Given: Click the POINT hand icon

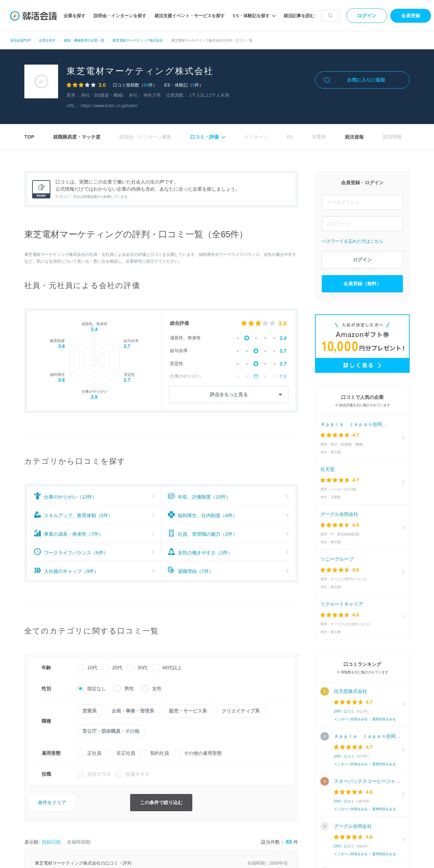Looking at the screenshot, I should [x=41, y=189].
